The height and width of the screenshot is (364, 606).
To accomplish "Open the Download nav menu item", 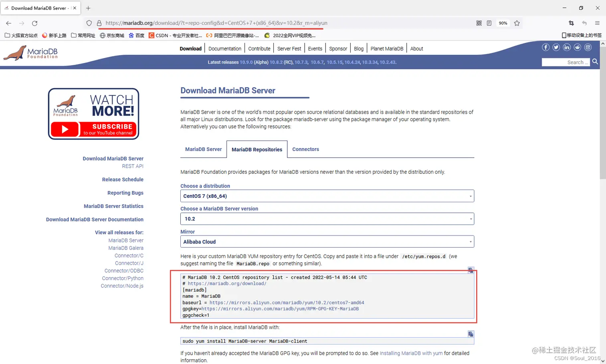I will [x=190, y=48].
